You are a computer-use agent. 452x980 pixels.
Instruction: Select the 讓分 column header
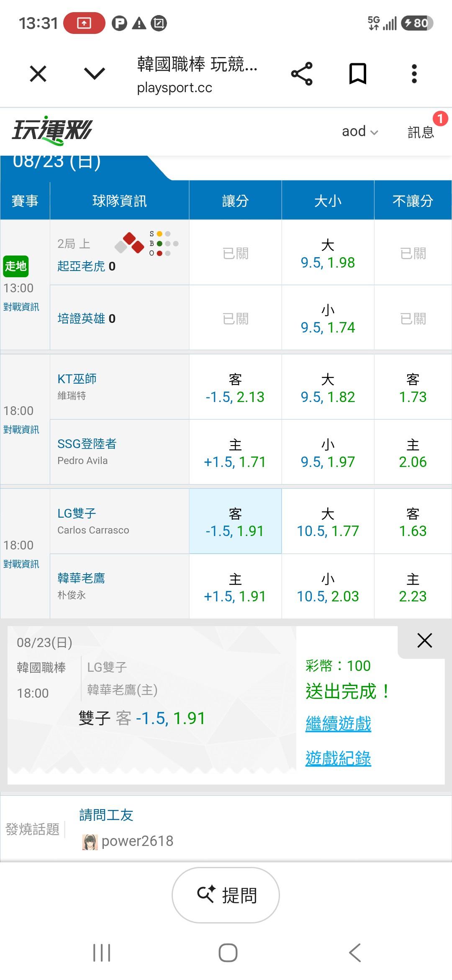235,201
